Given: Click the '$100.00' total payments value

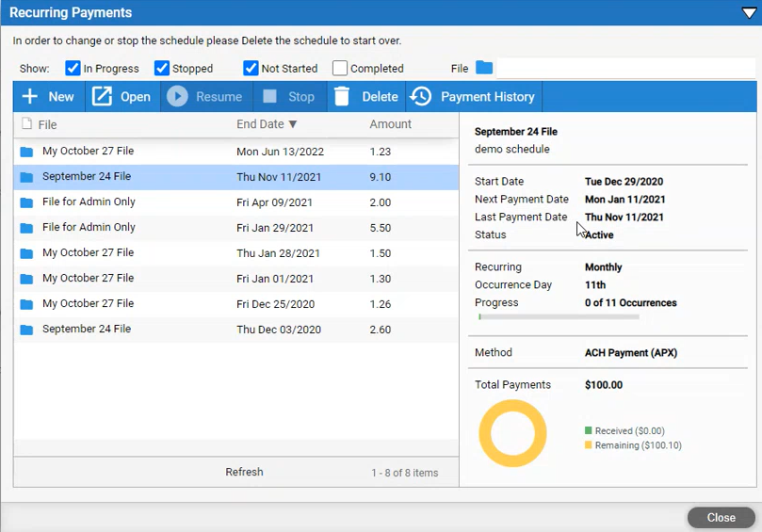Looking at the screenshot, I should (x=604, y=385).
